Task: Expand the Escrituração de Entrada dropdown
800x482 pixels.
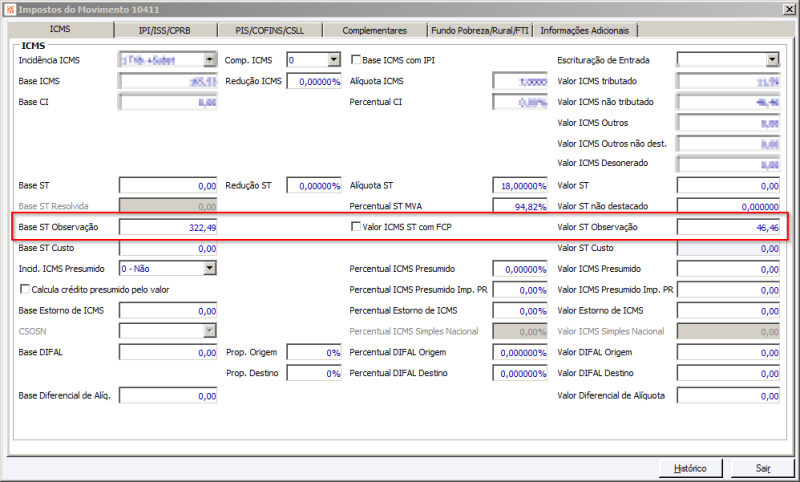Action: coord(772,60)
